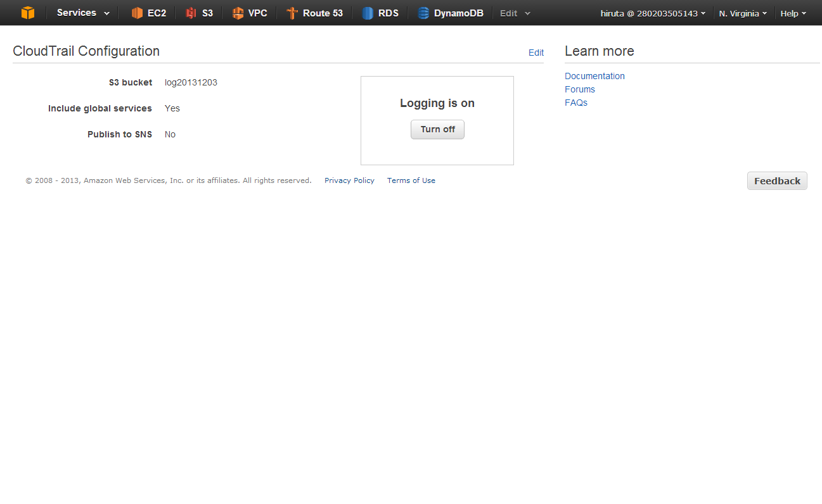Open the Services dropdown menu

point(83,13)
